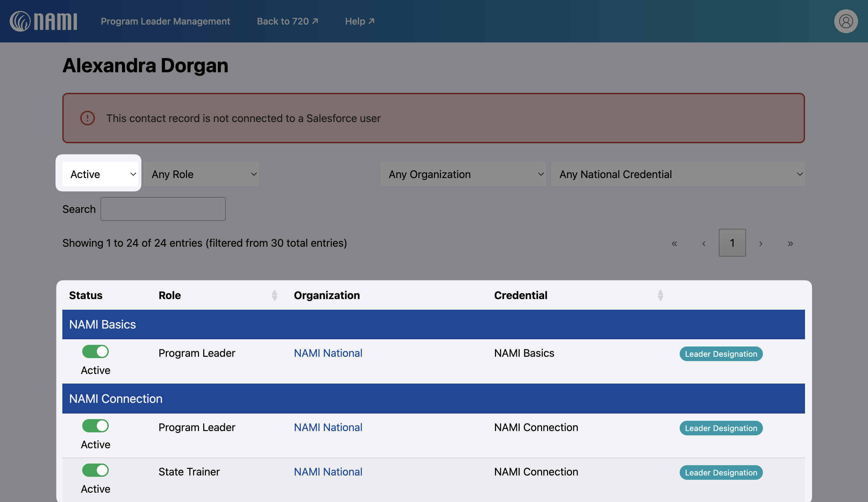Toggle off NAMI Basics Program Leader status
868x502 pixels.
pos(95,352)
